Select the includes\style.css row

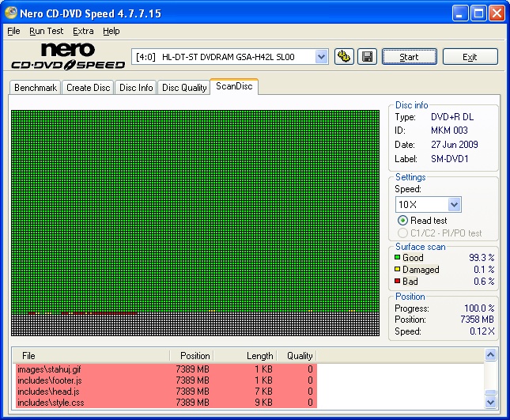tap(166, 403)
